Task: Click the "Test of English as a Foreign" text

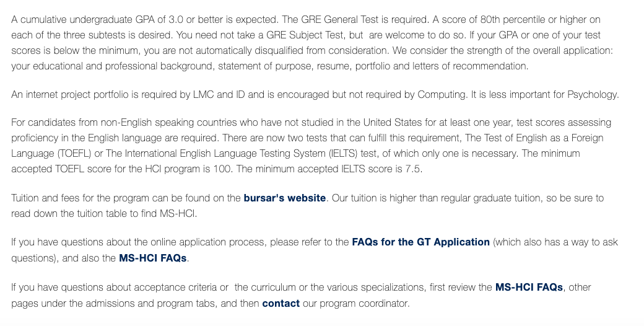Action: [525, 138]
